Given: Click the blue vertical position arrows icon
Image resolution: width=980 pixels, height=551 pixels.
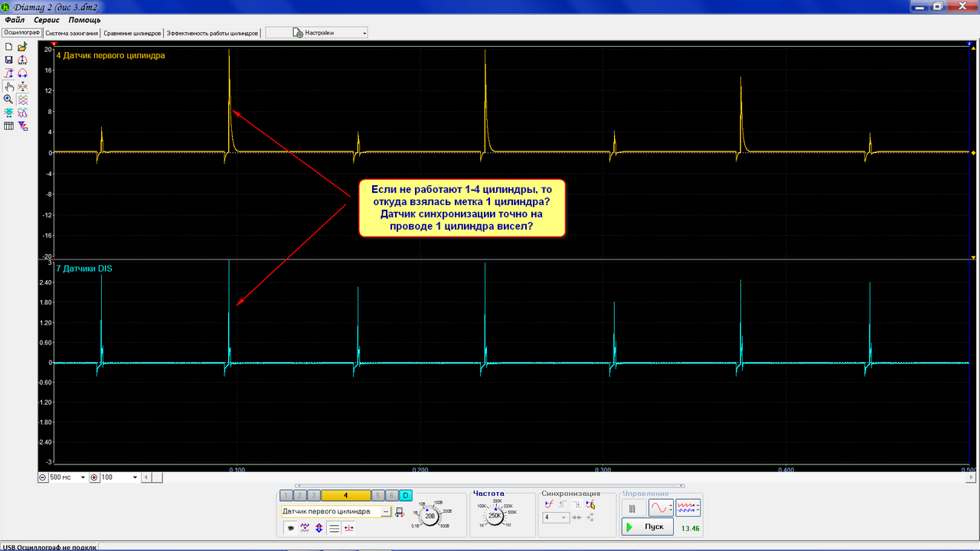Looking at the screenshot, I should (x=318, y=528).
